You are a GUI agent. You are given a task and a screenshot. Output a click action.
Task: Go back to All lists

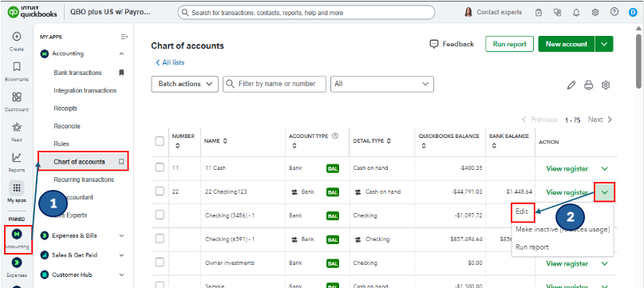pyautogui.click(x=170, y=62)
